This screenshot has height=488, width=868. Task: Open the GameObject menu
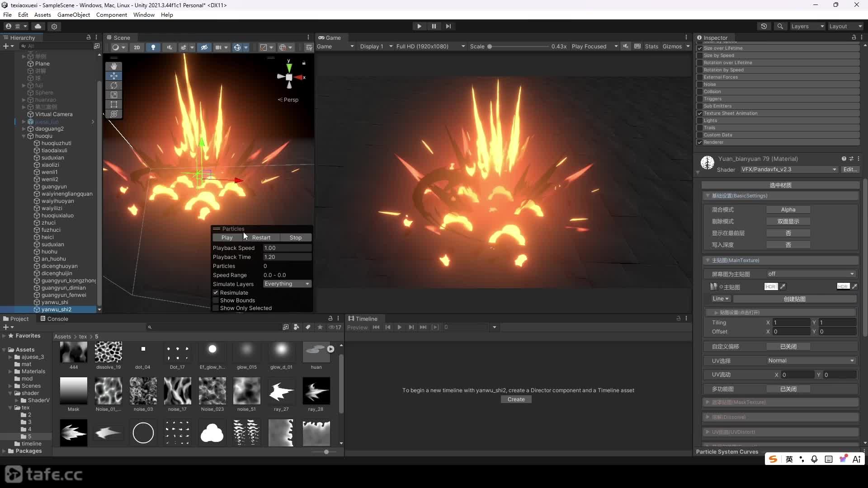tap(74, 14)
